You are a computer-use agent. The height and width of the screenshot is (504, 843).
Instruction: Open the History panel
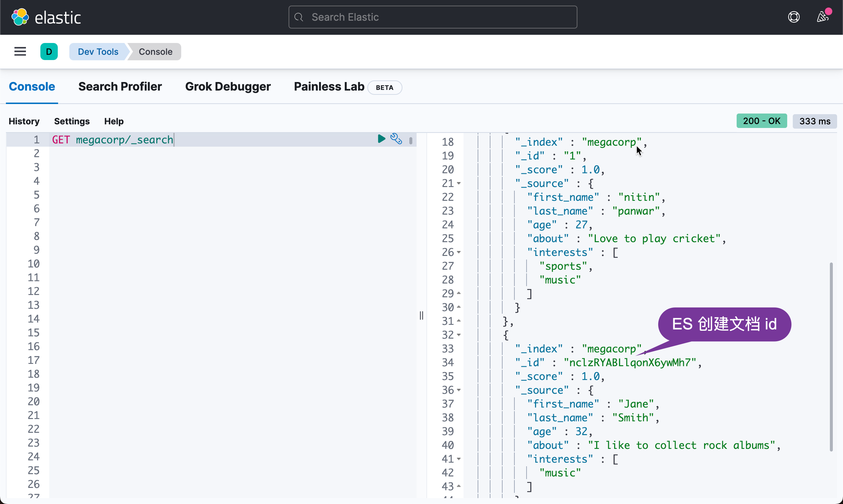pos(24,121)
